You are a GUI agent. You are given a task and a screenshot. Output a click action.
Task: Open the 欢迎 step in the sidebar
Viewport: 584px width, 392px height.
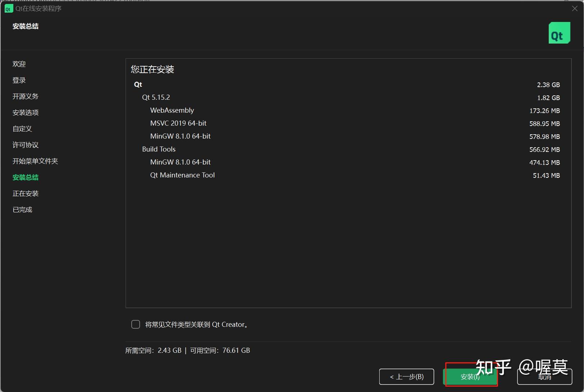[x=19, y=64]
